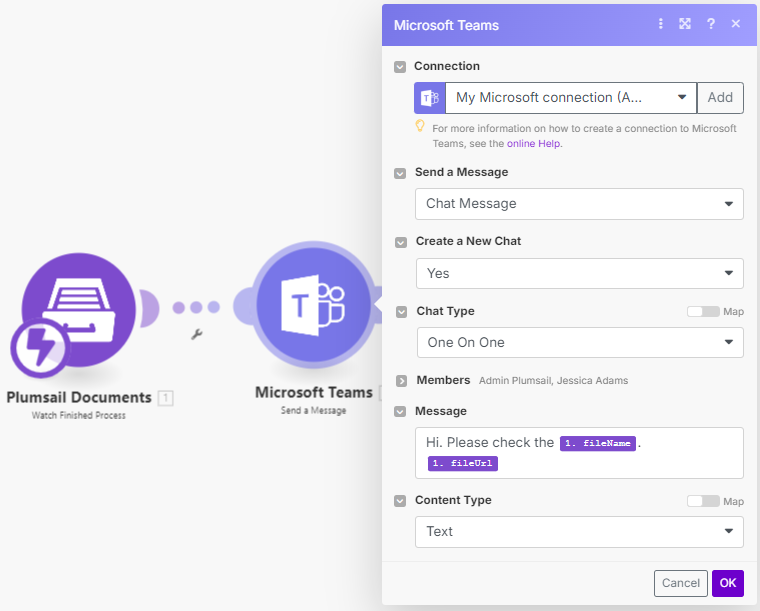
Task: Select the 1. fileName variable pill
Action: [598, 443]
